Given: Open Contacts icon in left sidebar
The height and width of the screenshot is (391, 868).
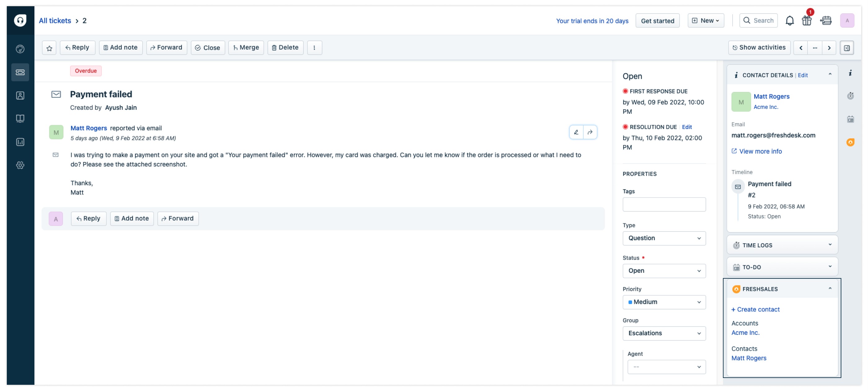Looking at the screenshot, I should (x=20, y=96).
